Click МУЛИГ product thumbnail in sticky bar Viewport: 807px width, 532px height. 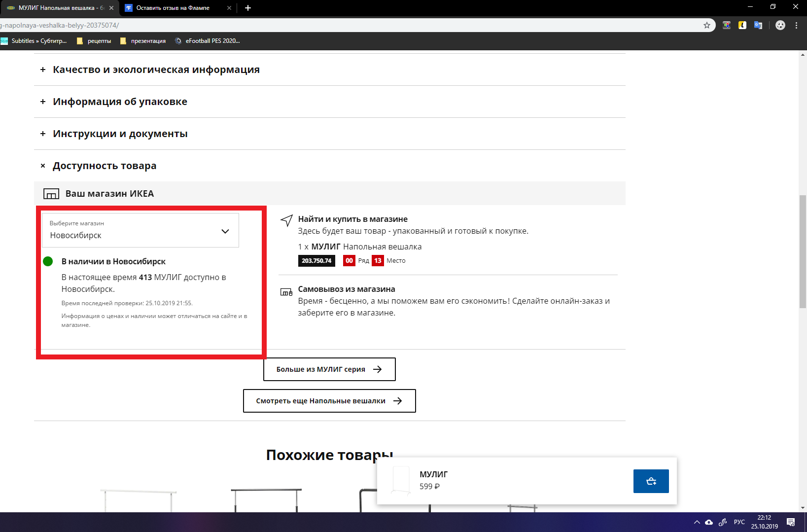(401, 480)
